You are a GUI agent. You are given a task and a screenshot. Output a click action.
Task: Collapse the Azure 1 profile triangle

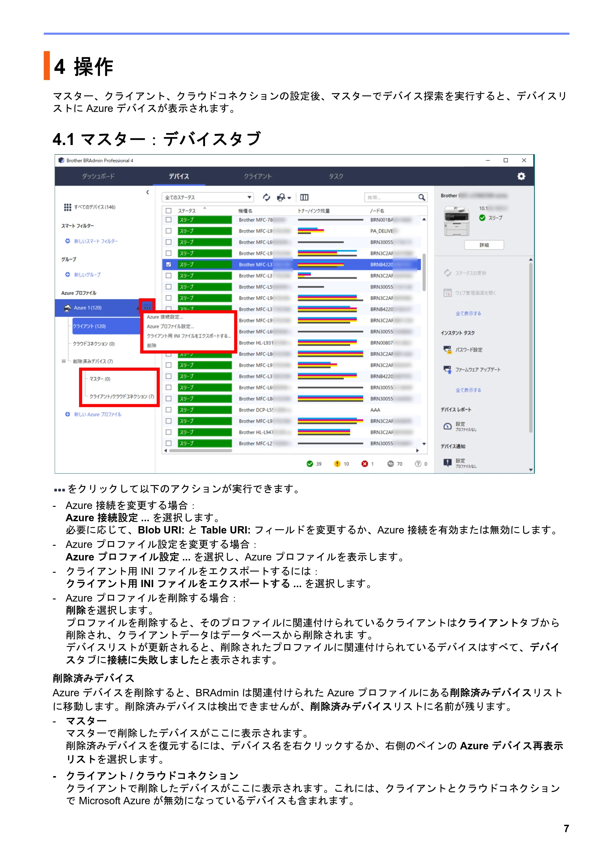[138, 308]
